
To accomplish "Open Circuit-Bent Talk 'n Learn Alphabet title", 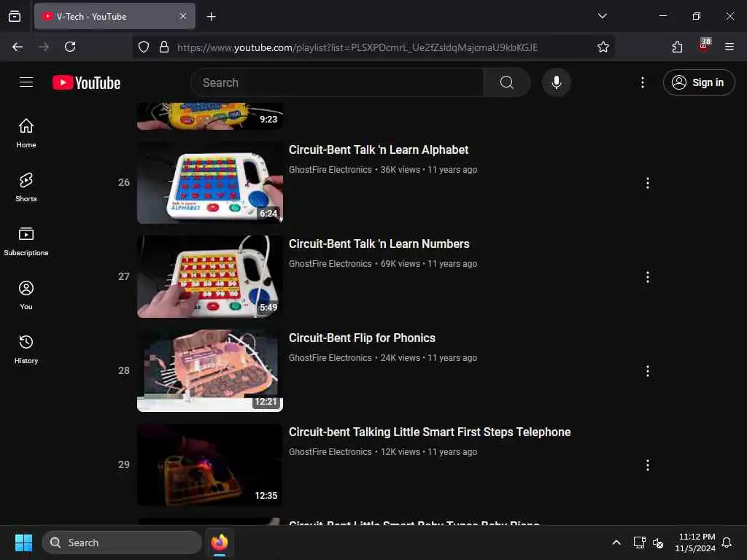I will click(379, 150).
